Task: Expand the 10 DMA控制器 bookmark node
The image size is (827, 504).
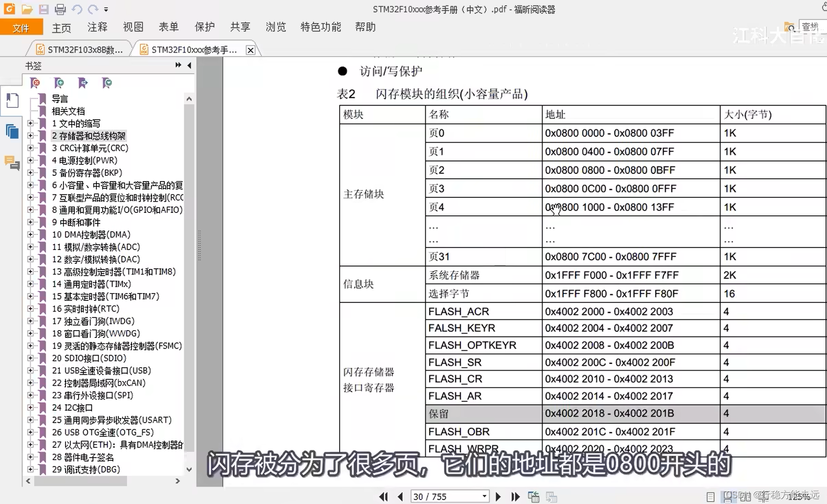Action: pos(30,234)
